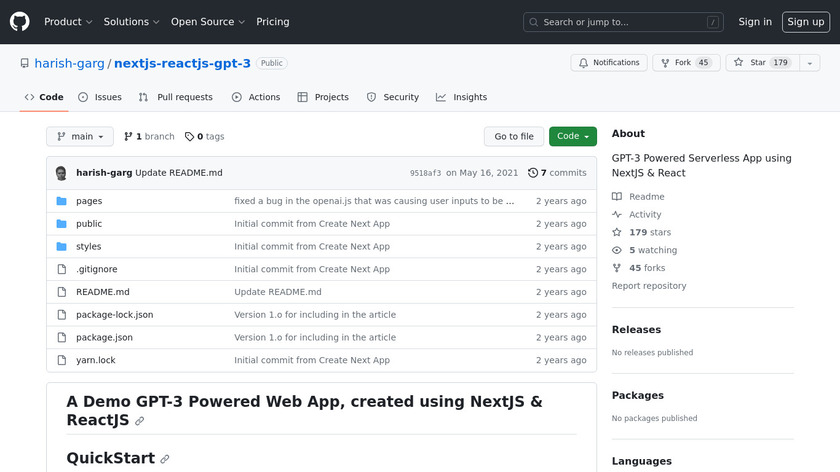Click the harish-garg avatar thumbnail
This screenshot has height=472, width=840.
(61, 173)
